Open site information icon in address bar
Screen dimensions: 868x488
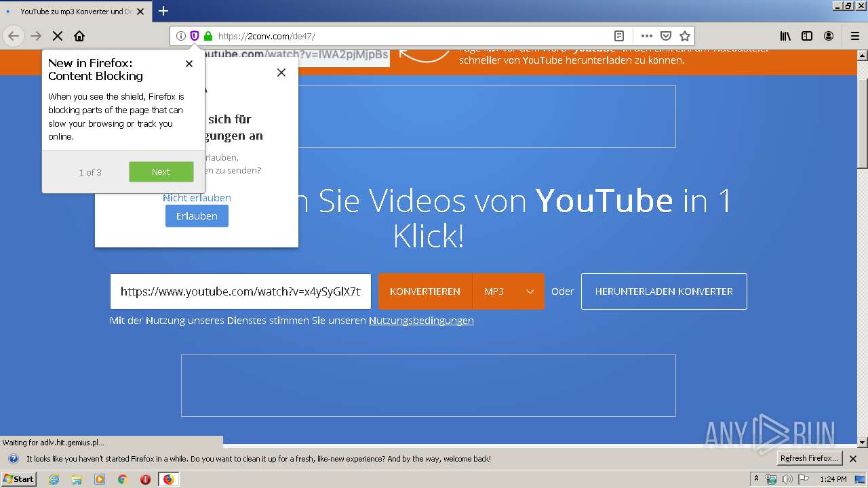pyautogui.click(x=181, y=36)
